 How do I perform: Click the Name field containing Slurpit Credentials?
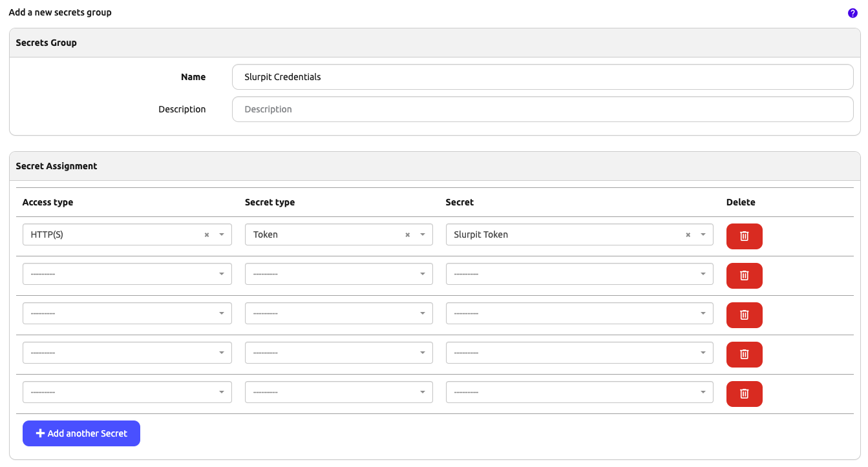tap(542, 77)
